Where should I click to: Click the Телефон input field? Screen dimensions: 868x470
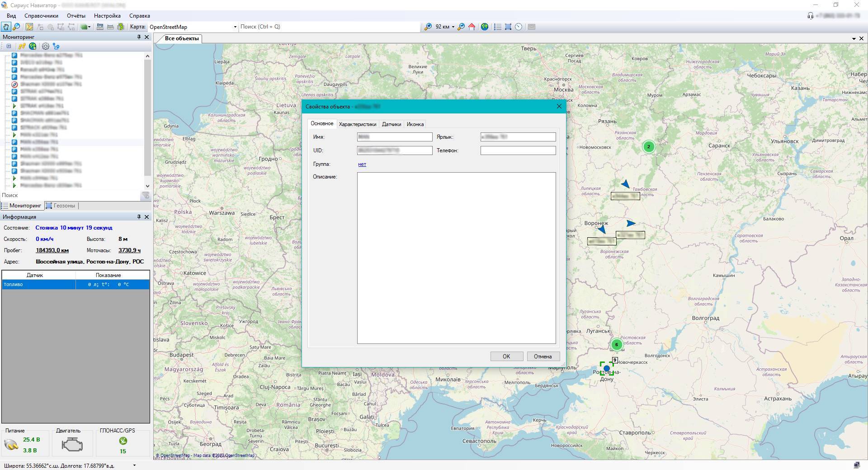point(518,150)
